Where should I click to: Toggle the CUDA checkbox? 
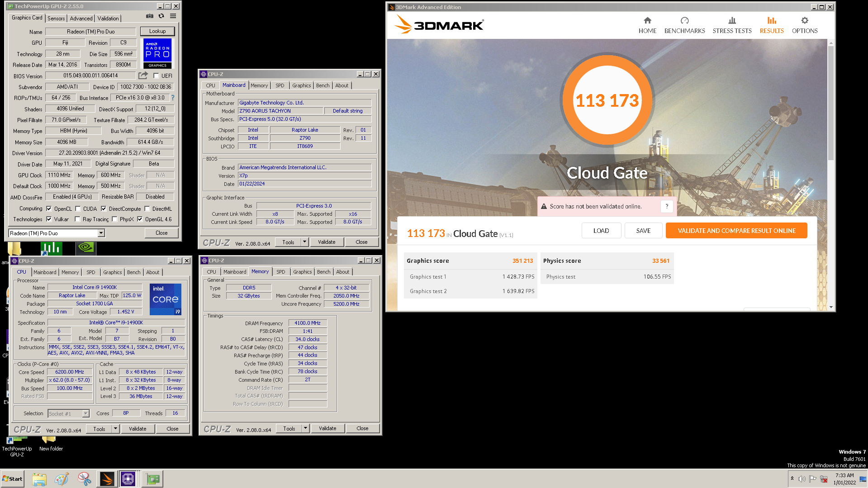pyautogui.click(x=78, y=209)
